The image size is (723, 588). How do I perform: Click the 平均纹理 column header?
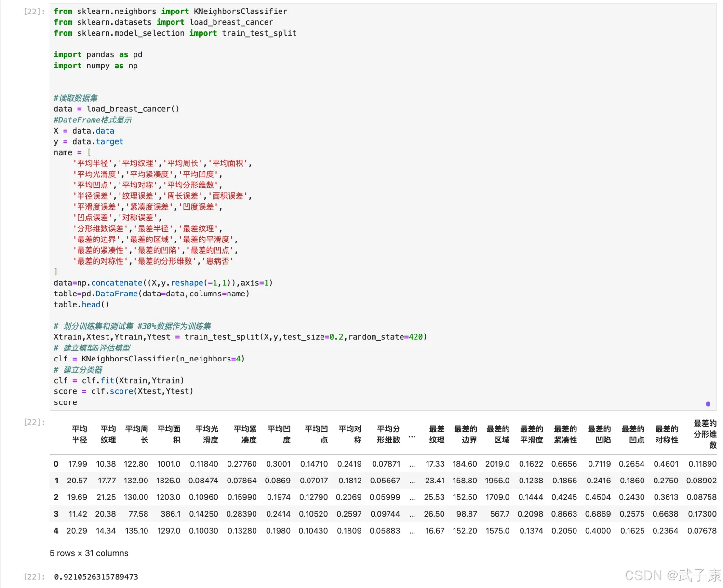click(x=108, y=434)
